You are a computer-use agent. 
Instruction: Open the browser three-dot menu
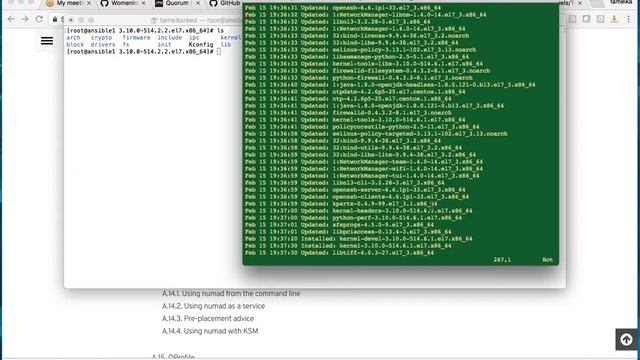click(629, 19)
